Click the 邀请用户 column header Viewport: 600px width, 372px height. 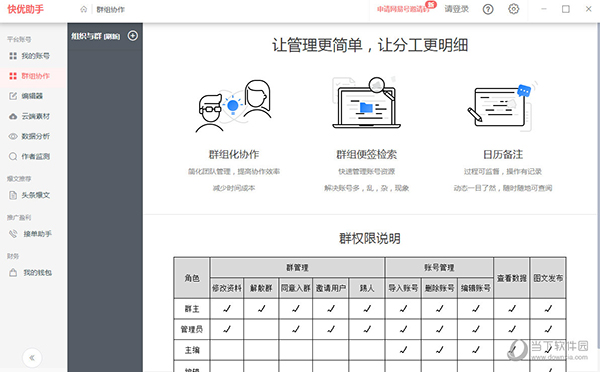pyautogui.click(x=331, y=288)
